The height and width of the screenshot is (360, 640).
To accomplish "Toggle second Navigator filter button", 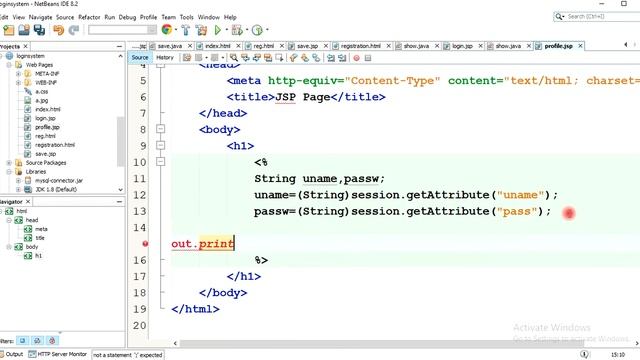I will pyautogui.click(x=37, y=340).
